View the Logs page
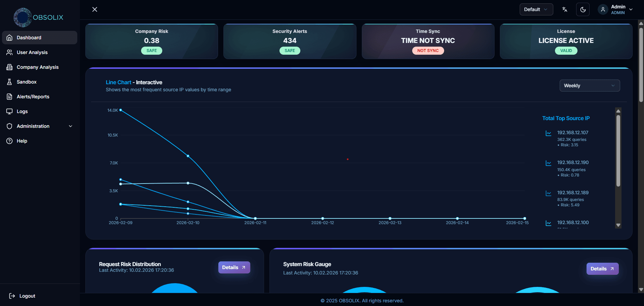This screenshot has height=306, width=644. [40, 111]
